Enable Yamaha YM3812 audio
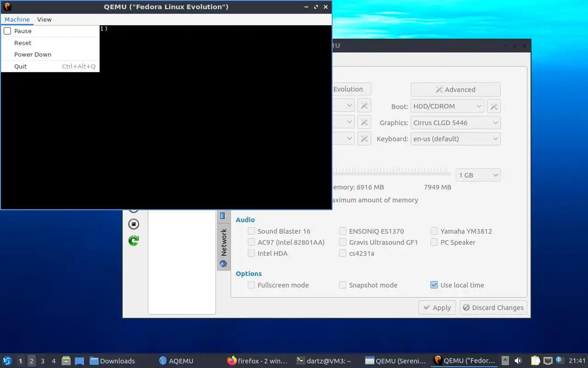 434,231
